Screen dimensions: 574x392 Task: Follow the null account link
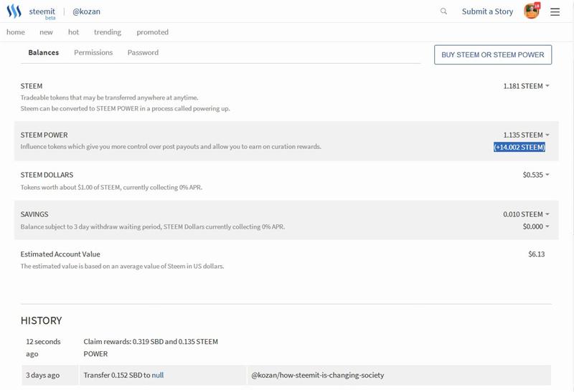(158, 376)
